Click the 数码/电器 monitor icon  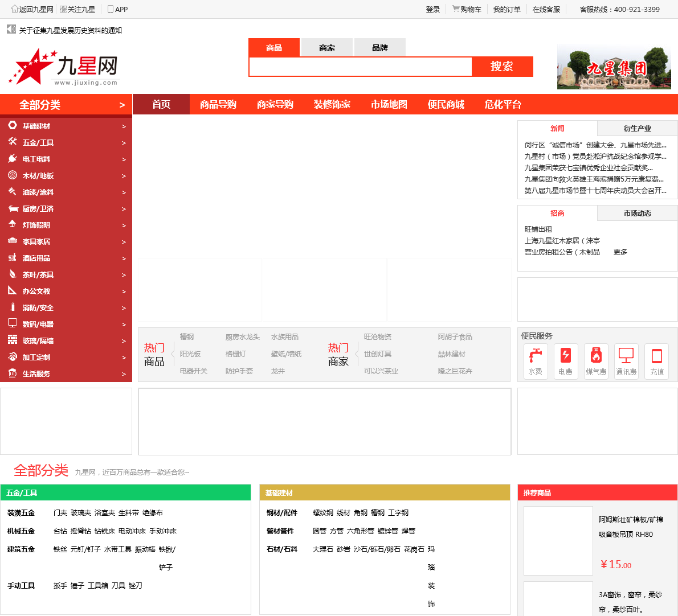click(13, 323)
